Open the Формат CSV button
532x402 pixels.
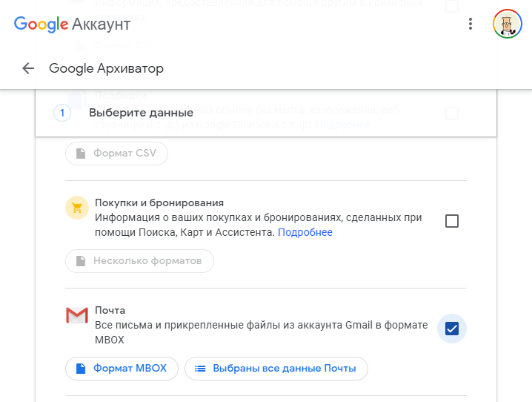tap(116, 154)
